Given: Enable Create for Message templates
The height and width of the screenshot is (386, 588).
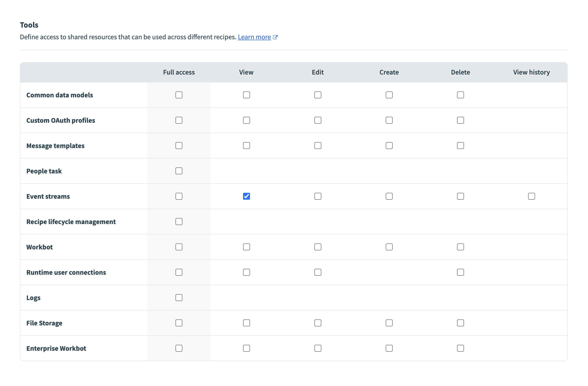Looking at the screenshot, I should [389, 146].
